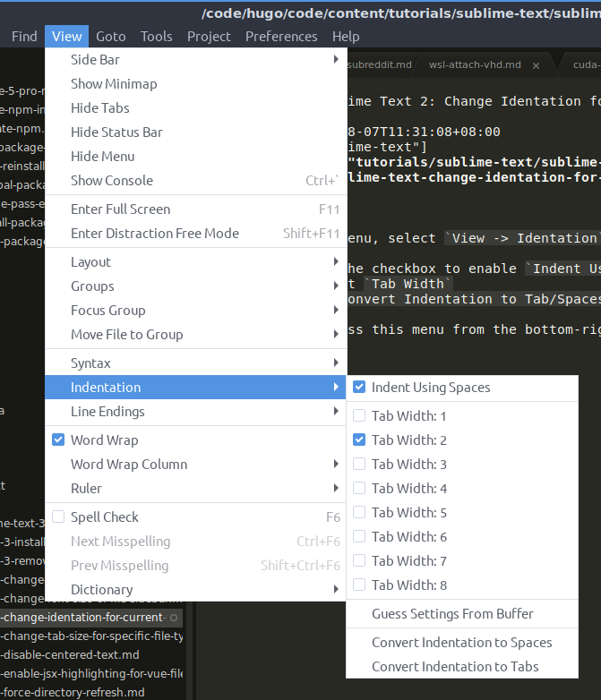The image size is (601, 700).
Task: Open the Help menu
Action: [346, 36]
